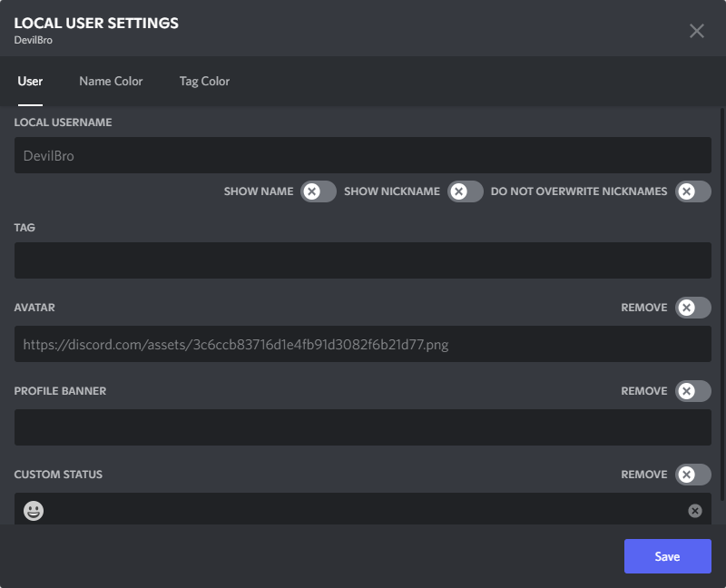
Task: Select the Avatar URL text field
Action: (x=363, y=344)
